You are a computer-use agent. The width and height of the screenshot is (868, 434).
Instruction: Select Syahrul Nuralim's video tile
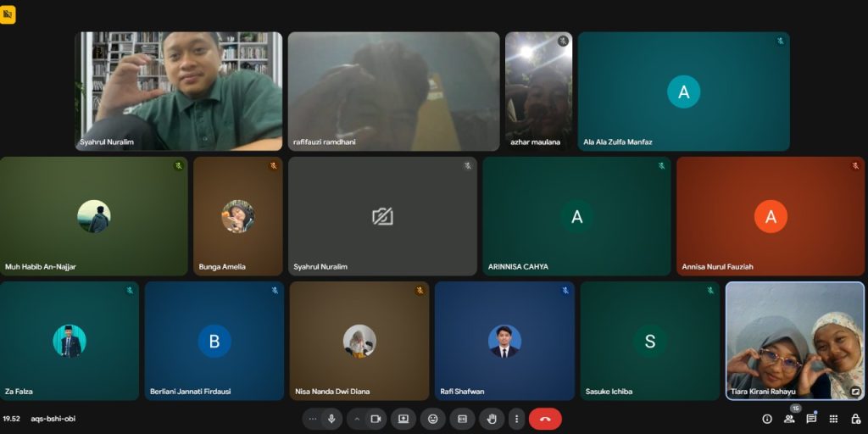pyautogui.click(x=179, y=92)
